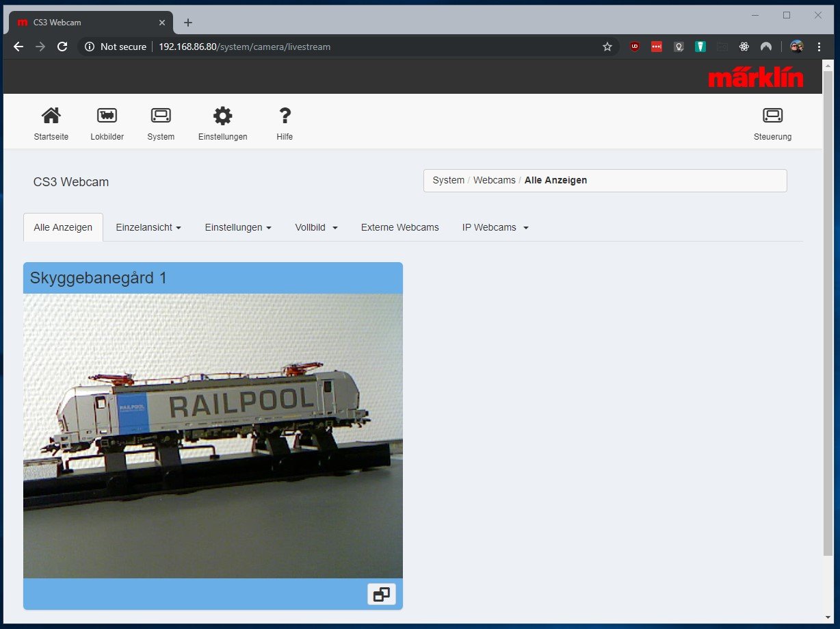Pop out Skyggebanegård 1 webcam window
Image resolution: width=840 pixels, height=629 pixels.
pos(381,594)
